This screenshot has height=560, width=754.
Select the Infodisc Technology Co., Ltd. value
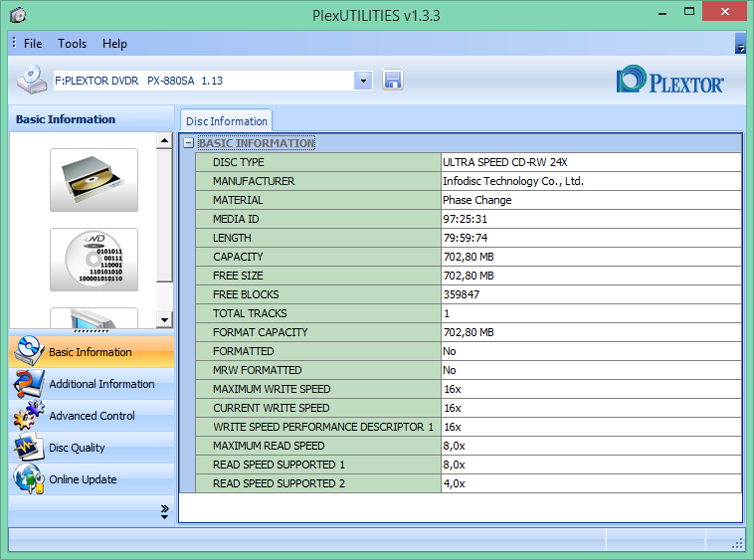click(513, 181)
